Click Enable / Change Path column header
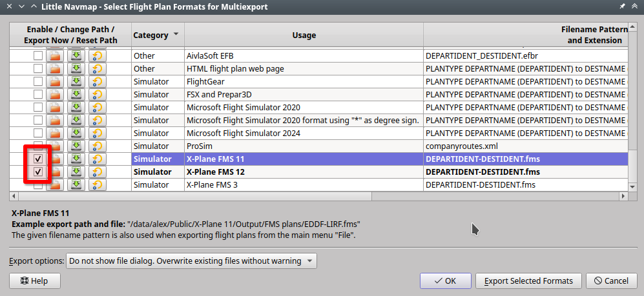644x296 pixels. click(x=70, y=35)
